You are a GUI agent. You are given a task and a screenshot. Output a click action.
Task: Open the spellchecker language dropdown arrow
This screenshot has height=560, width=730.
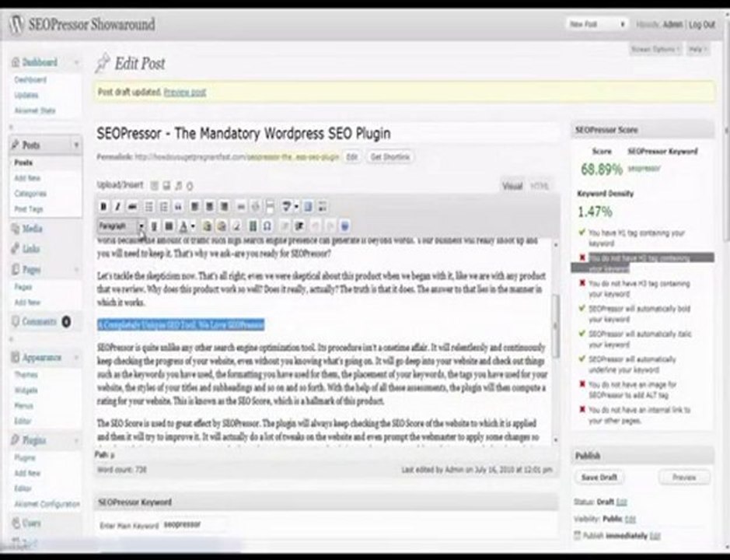(296, 206)
